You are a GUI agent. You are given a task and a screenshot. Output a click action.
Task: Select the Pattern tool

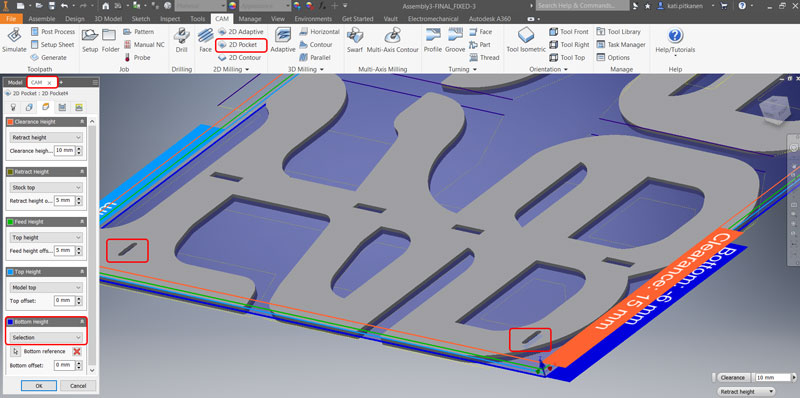[138, 32]
